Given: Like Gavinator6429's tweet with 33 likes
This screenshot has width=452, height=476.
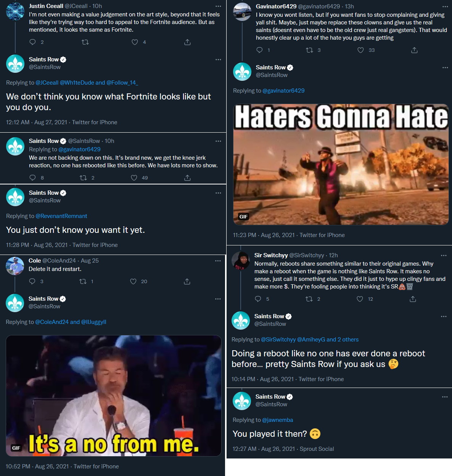Looking at the screenshot, I should click(x=360, y=50).
